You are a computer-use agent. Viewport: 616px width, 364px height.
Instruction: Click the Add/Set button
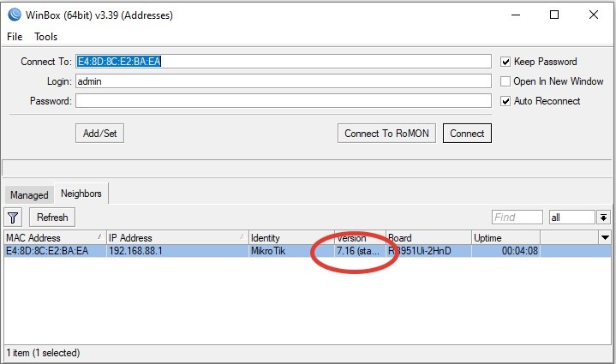pos(99,134)
